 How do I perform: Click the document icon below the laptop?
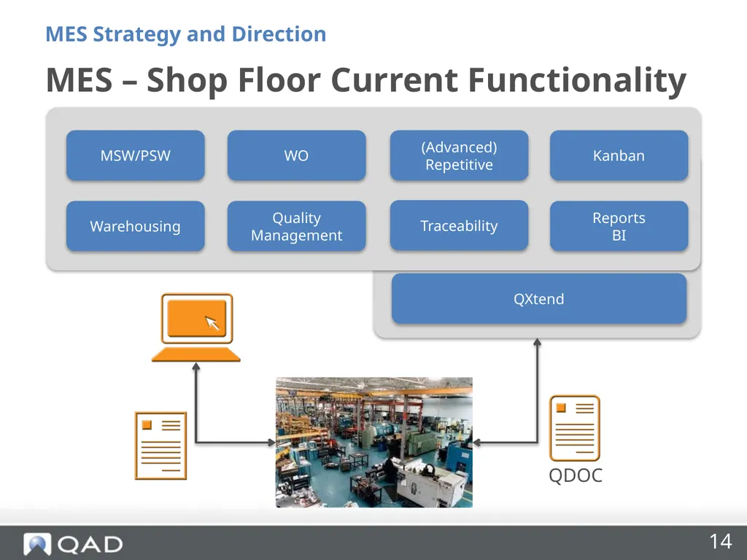point(160,446)
